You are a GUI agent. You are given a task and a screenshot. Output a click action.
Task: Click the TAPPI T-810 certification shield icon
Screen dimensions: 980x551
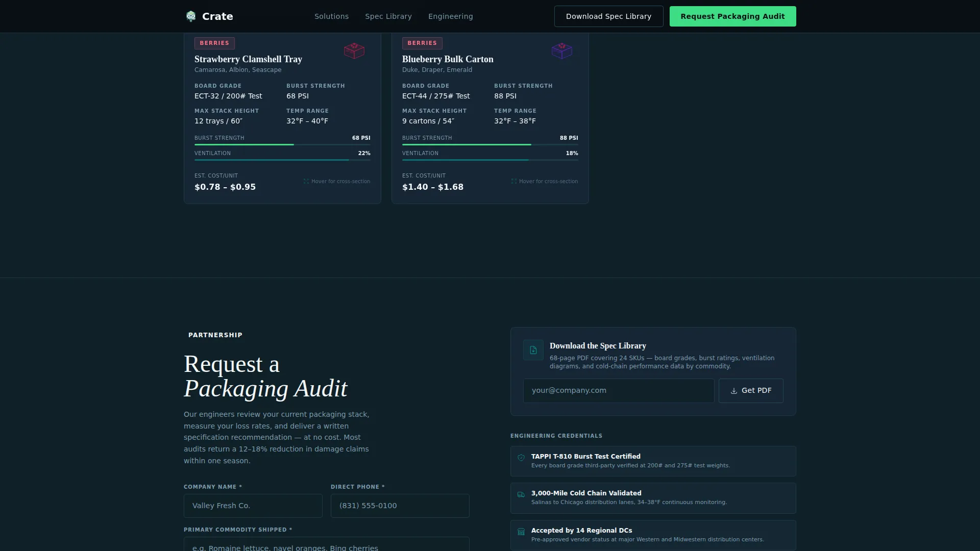521,458
